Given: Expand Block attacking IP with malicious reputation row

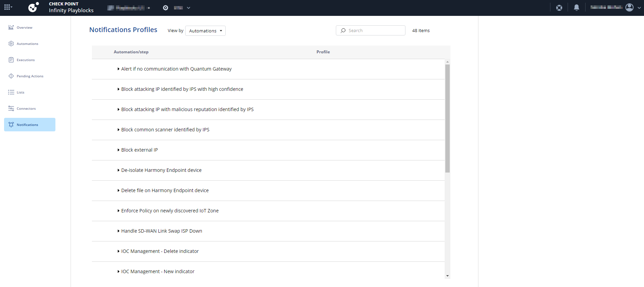Looking at the screenshot, I should click(x=119, y=109).
